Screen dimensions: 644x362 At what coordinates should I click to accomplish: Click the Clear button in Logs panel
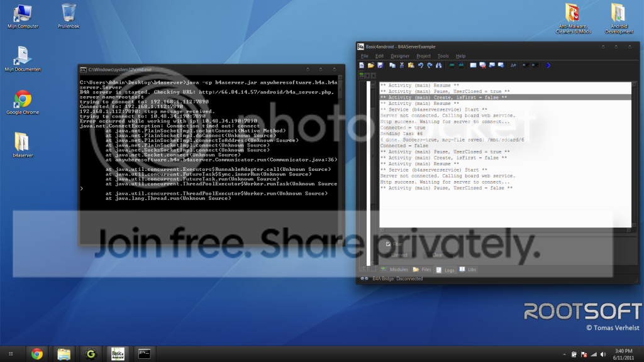click(438, 255)
